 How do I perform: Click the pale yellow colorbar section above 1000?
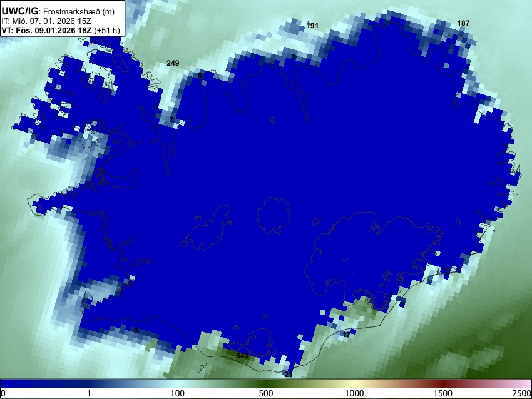354,384
